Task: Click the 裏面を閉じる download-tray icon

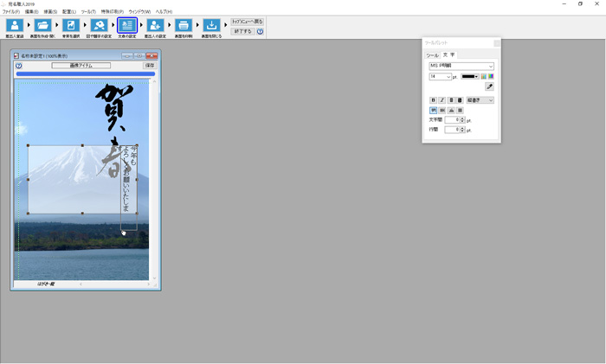Action: point(212,26)
